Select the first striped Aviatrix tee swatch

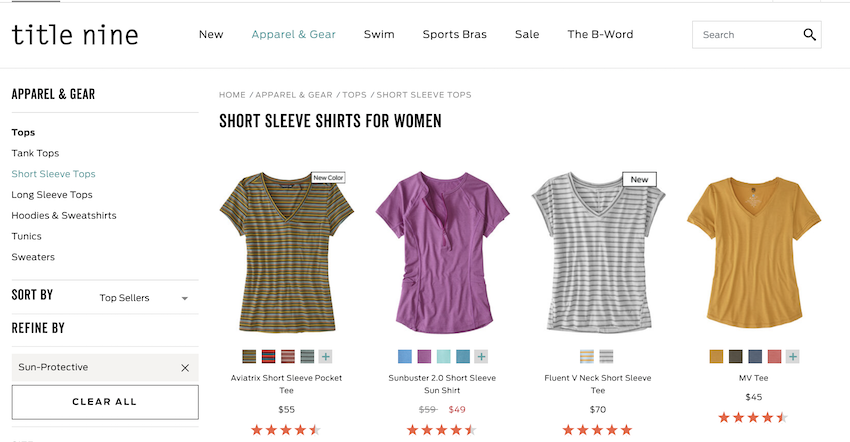pyautogui.click(x=249, y=356)
